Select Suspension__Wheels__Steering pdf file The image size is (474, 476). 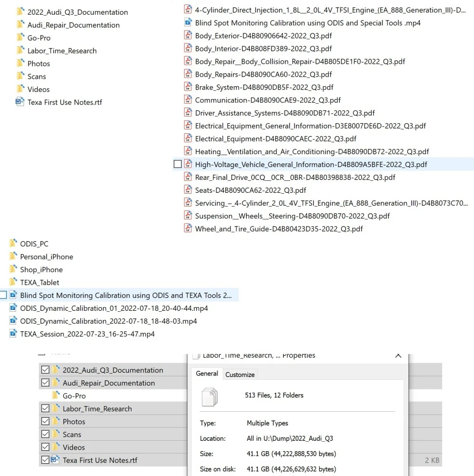tap(292, 216)
